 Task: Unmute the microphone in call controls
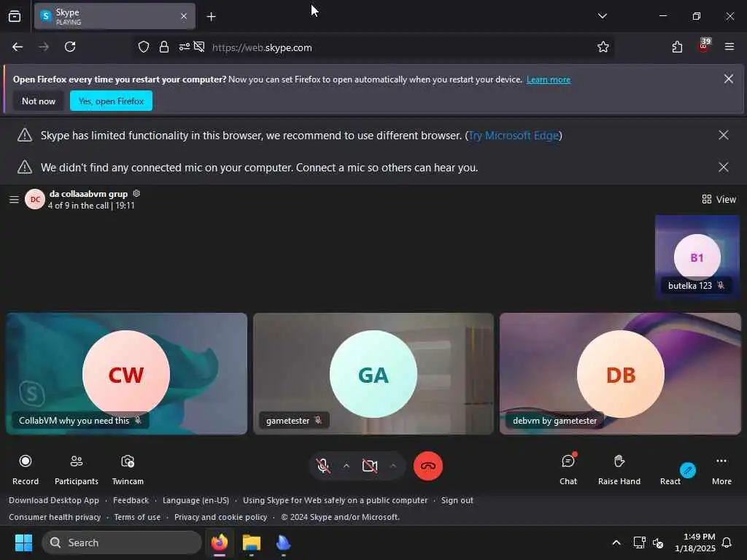pos(323,466)
